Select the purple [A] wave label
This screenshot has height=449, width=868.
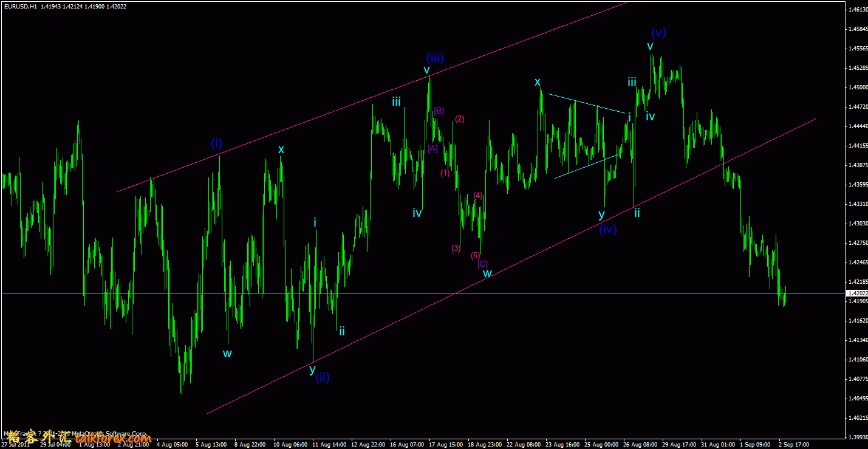(x=432, y=148)
